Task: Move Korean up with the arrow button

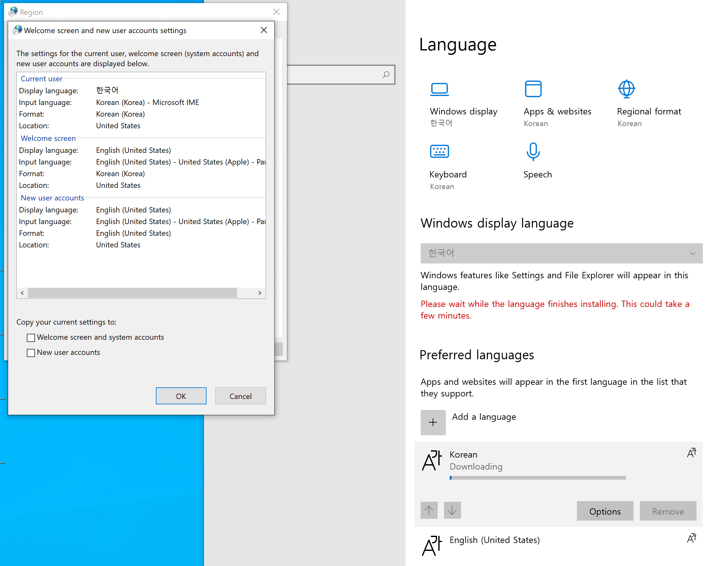Action: 429,510
